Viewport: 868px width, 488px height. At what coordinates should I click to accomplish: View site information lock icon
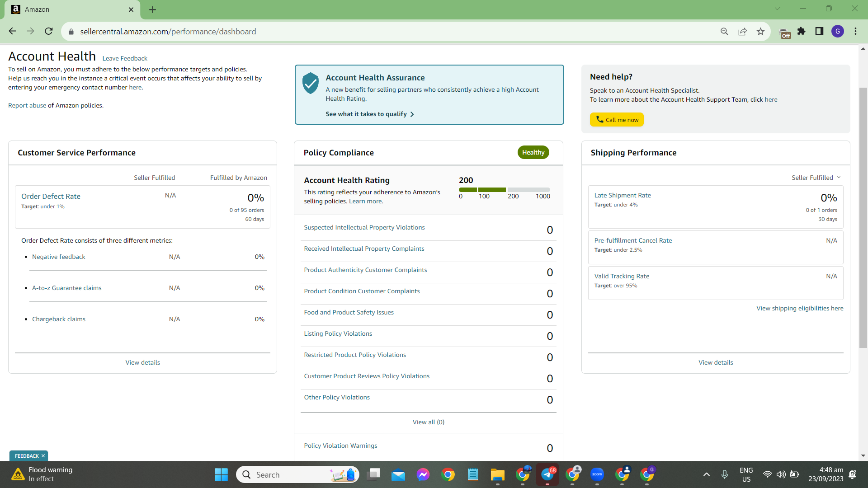[71, 32]
